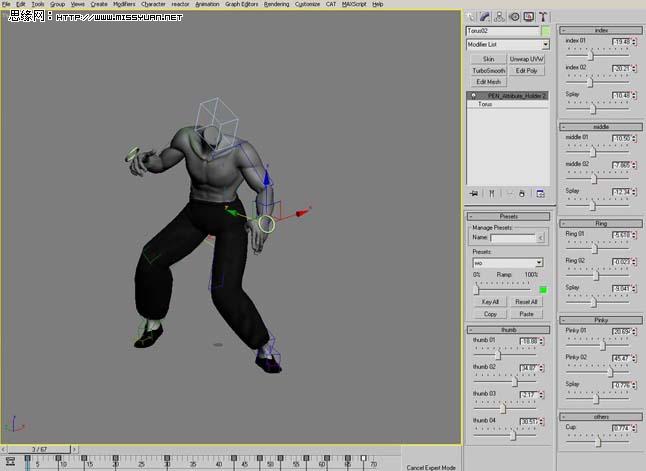Click the preset Name input field
Image resolution: width=646 pixels, height=471 pixels.
[x=513, y=238]
